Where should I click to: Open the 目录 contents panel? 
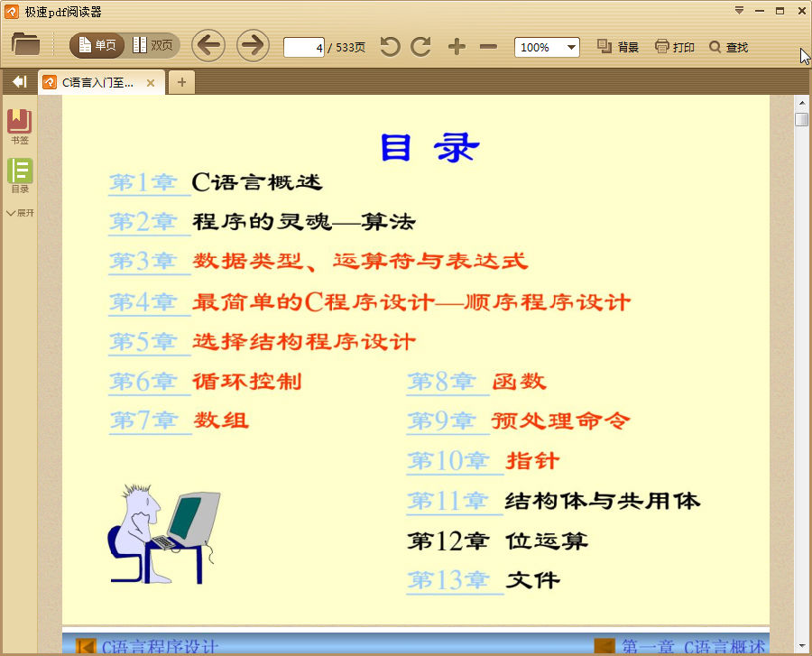19,177
